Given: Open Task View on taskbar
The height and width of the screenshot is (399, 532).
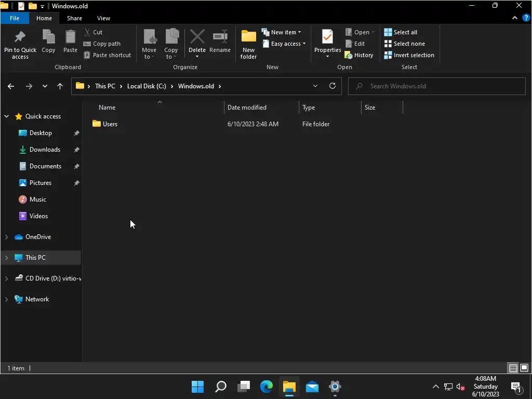Looking at the screenshot, I should [244, 387].
